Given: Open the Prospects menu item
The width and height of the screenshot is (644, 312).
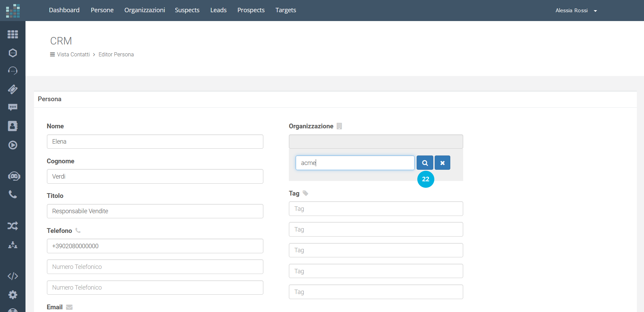Looking at the screenshot, I should pyautogui.click(x=251, y=10).
